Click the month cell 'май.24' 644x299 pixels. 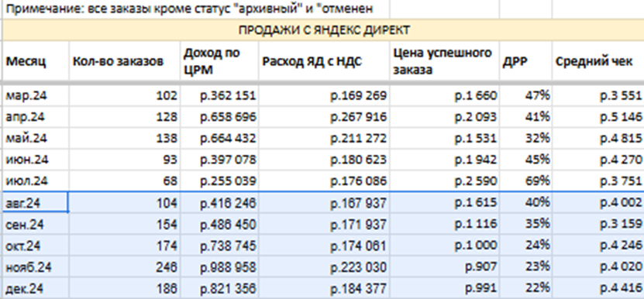click(x=36, y=139)
